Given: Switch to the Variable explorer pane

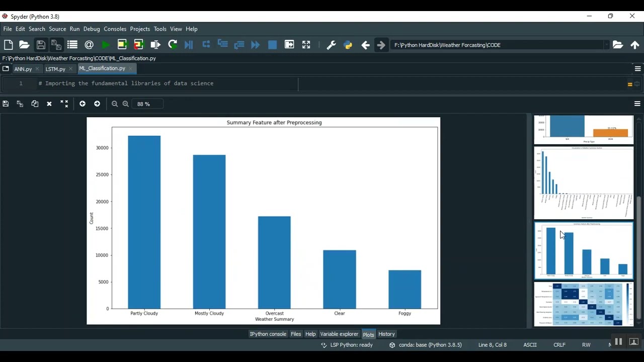Looking at the screenshot, I should [339, 334].
